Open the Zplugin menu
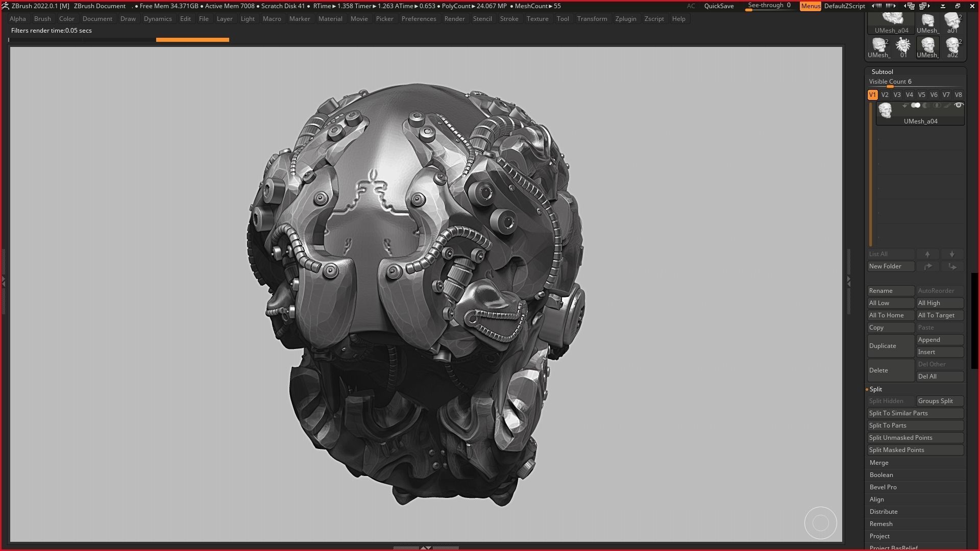 click(626, 19)
